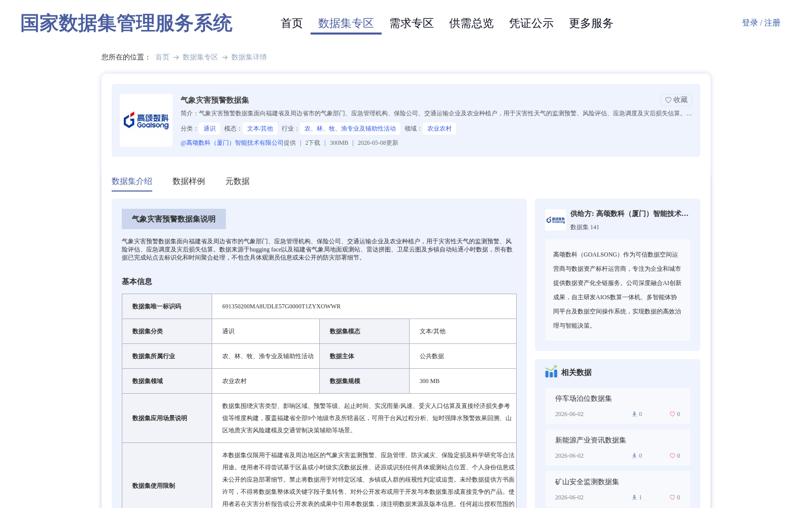
Task: Switch to 数据集介绍 tab
Action: point(132,181)
